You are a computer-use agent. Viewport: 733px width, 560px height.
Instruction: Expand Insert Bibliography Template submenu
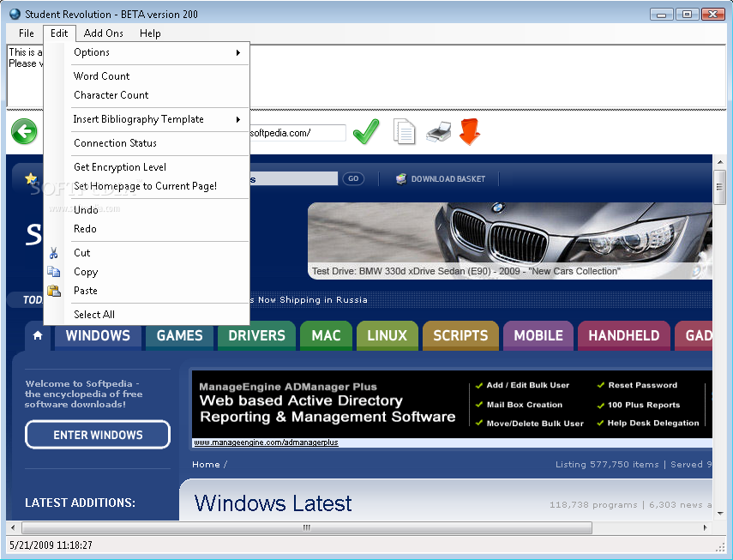click(x=160, y=119)
